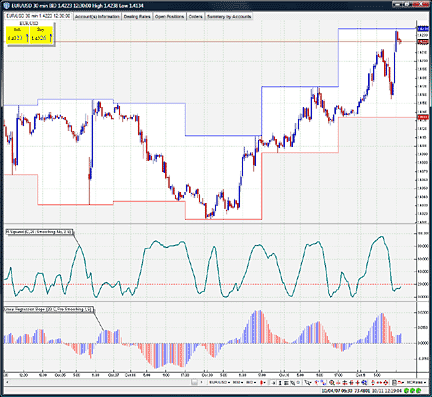Open the MCFX template dropdown at toolbar end
432x397 pixels.
[x=417, y=382]
